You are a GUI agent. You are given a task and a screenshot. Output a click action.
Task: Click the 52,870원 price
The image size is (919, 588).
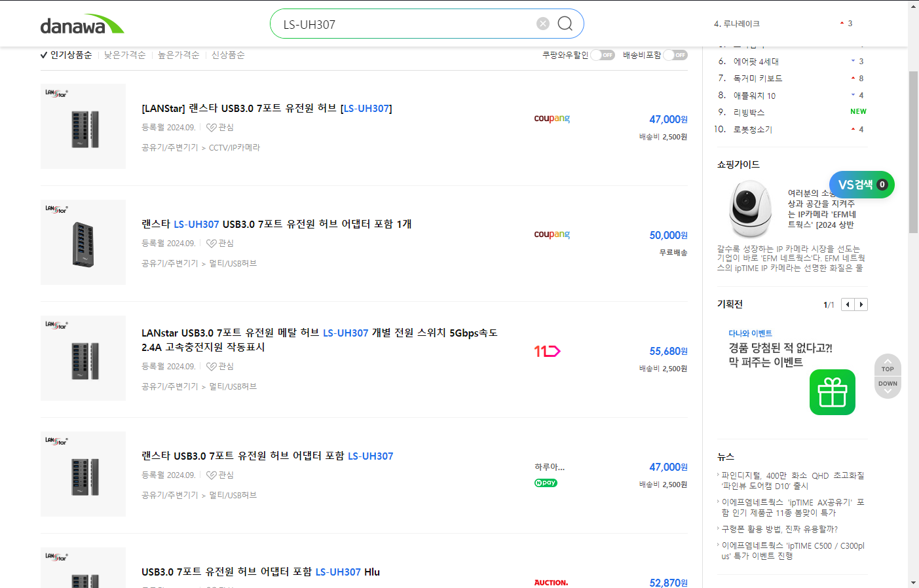668,583
